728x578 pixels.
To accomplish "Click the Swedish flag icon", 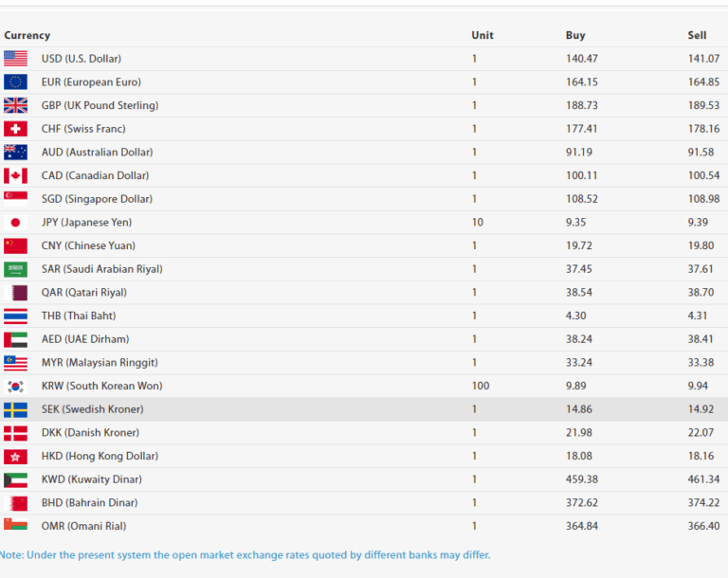I will pyautogui.click(x=15, y=409).
